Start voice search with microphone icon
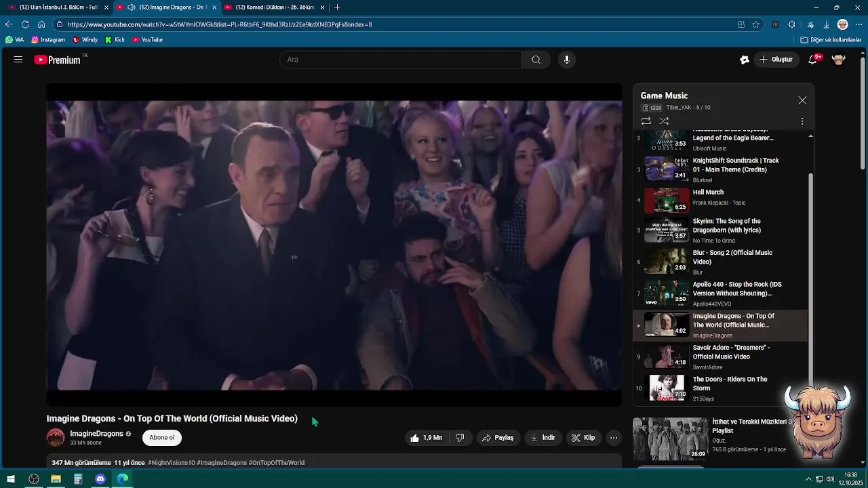The height and width of the screenshot is (488, 868). pos(567,60)
